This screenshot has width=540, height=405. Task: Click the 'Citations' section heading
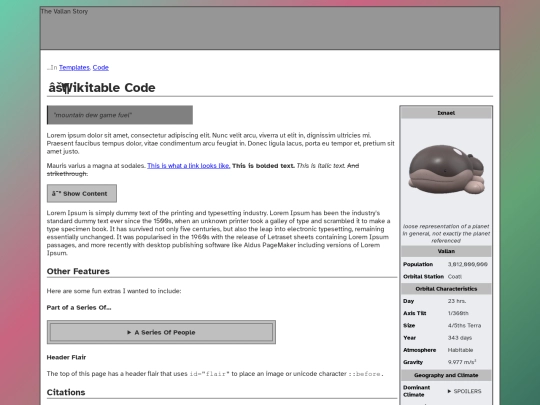(66, 392)
